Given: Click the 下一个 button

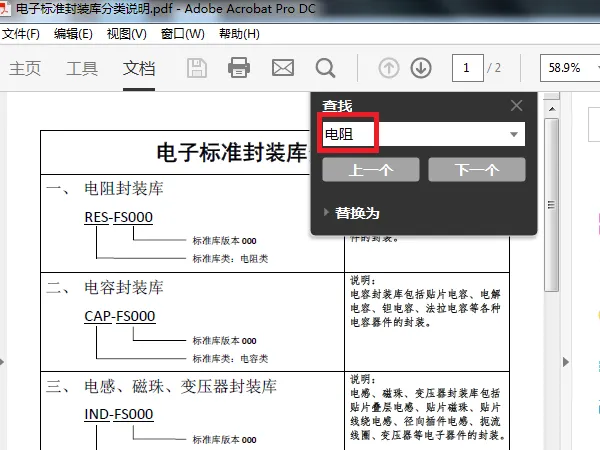Looking at the screenshot, I should [477, 170].
